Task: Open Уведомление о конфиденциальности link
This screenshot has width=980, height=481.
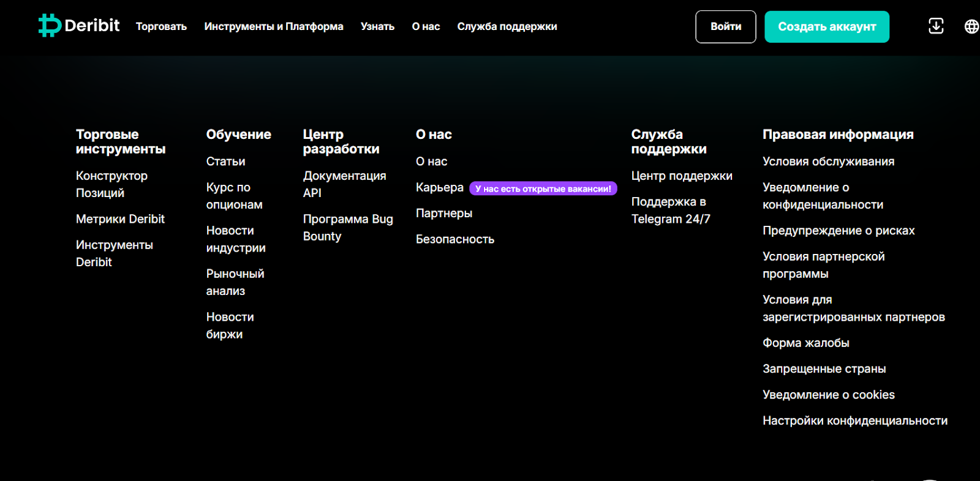Action: (823, 196)
